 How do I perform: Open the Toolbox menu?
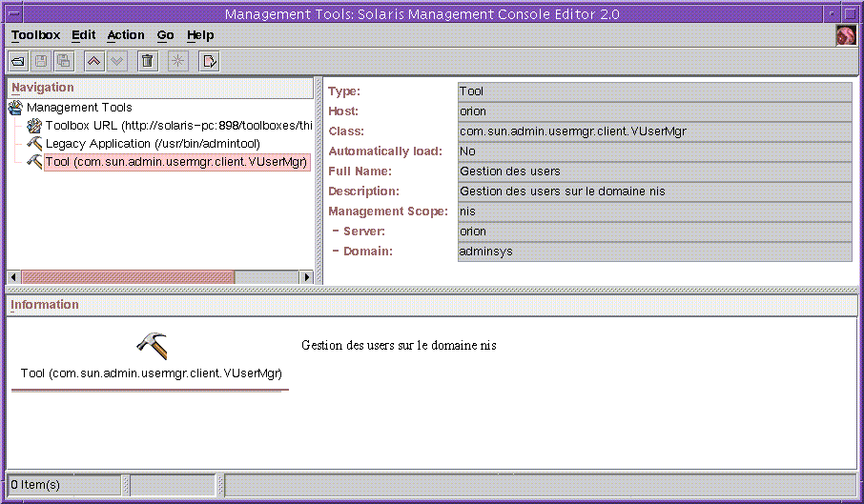[x=36, y=35]
